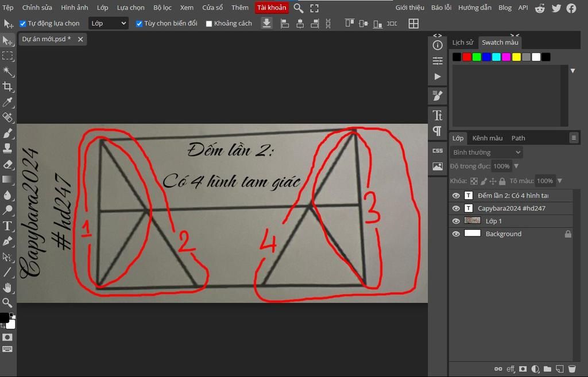588x377 pixels.
Task: Click the search magnifier in menu bar
Action: tap(299, 8)
